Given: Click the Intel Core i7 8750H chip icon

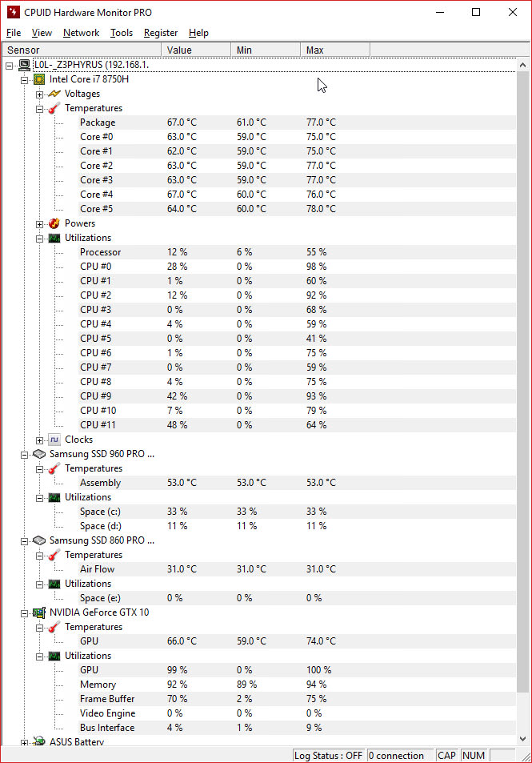Looking at the screenshot, I should coord(39,79).
